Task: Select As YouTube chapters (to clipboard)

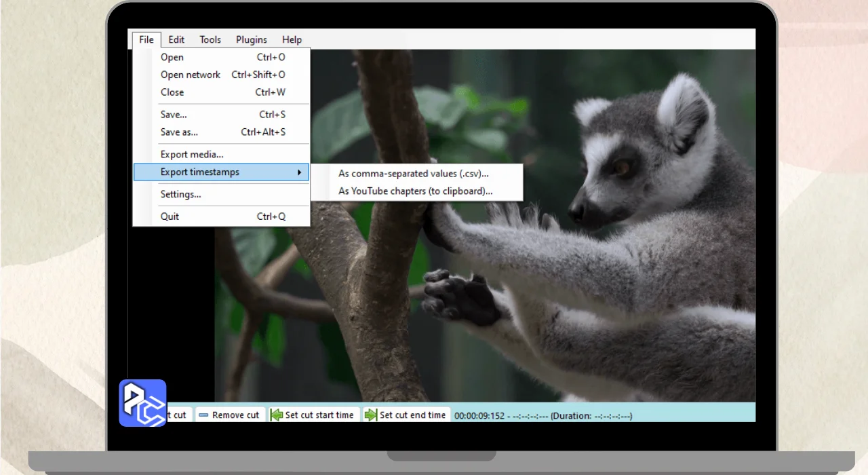Action: pos(415,191)
